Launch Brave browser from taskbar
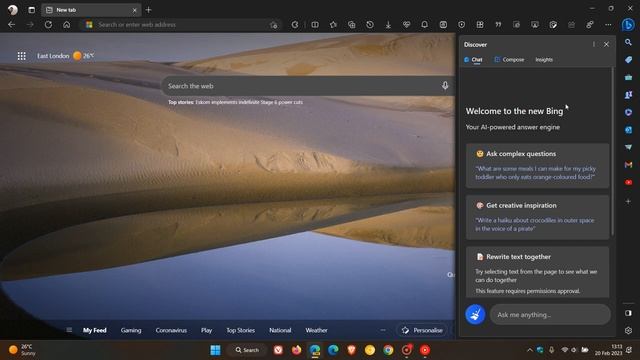The width and height of the screenshot is (640, 360). [351, 350]
